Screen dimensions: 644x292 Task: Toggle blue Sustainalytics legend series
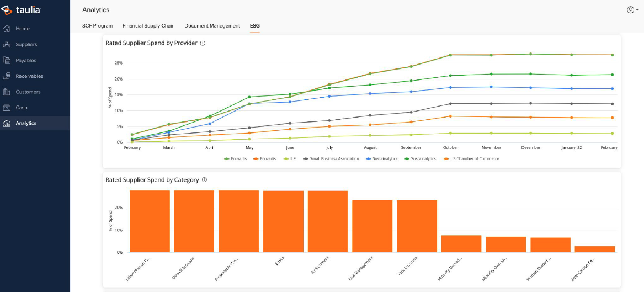pyautogui.click(x=381, y=158)
